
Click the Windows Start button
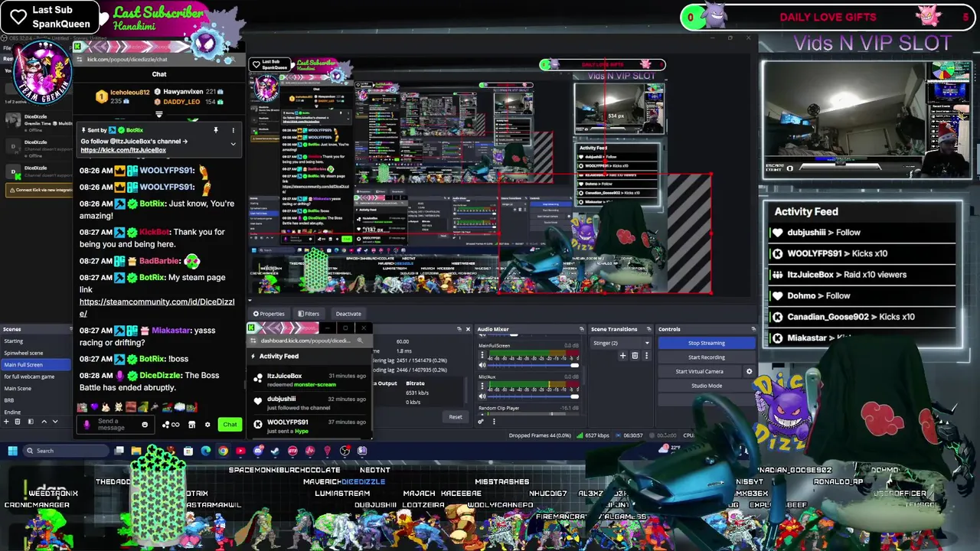click(12, 451)
